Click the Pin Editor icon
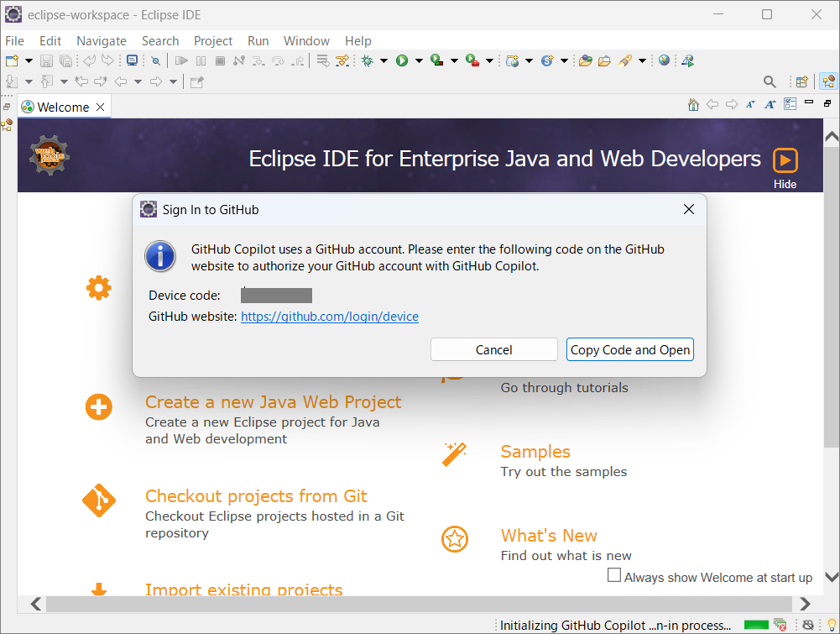840x634 pixels. point(197,81)
